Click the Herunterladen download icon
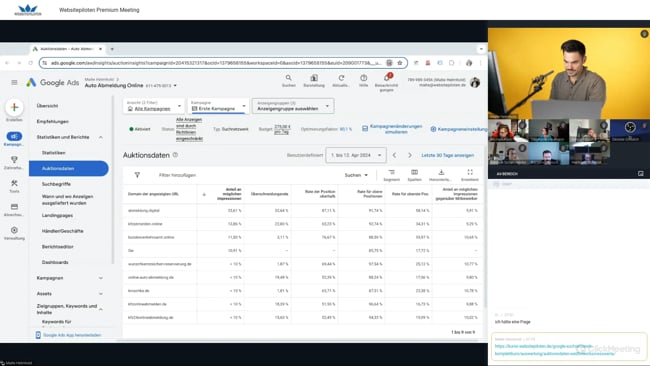Image resolution: width=650 pixels, height=366 pixels. 441,172
